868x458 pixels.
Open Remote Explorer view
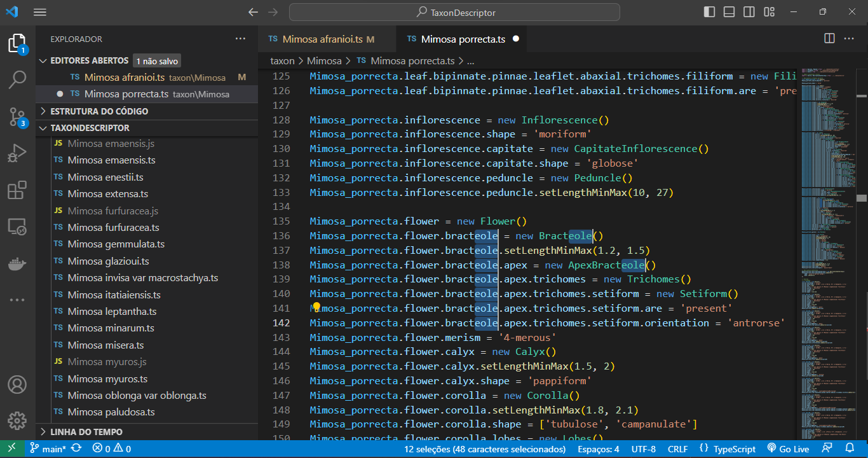pyautogui.click(x=17, y=226)
